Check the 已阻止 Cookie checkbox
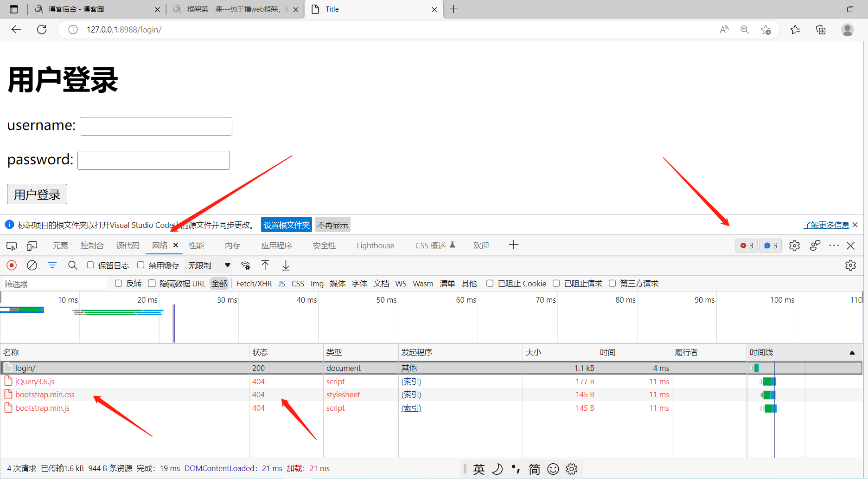 (490, 283)
